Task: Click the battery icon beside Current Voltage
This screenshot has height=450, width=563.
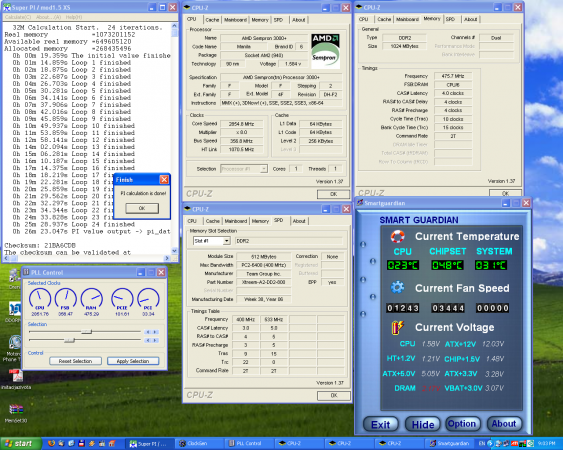Action: pos(397,327)
